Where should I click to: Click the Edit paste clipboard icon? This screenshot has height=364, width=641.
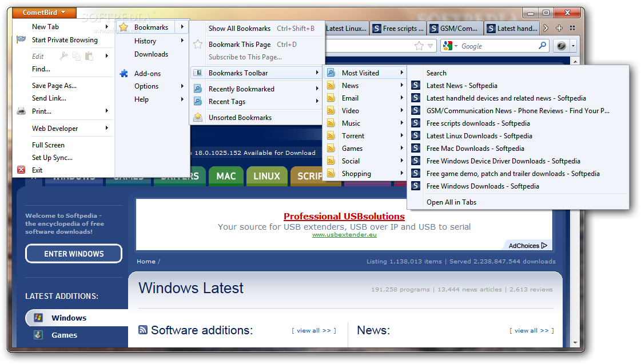pyautogui.click(x=89, y=56)
